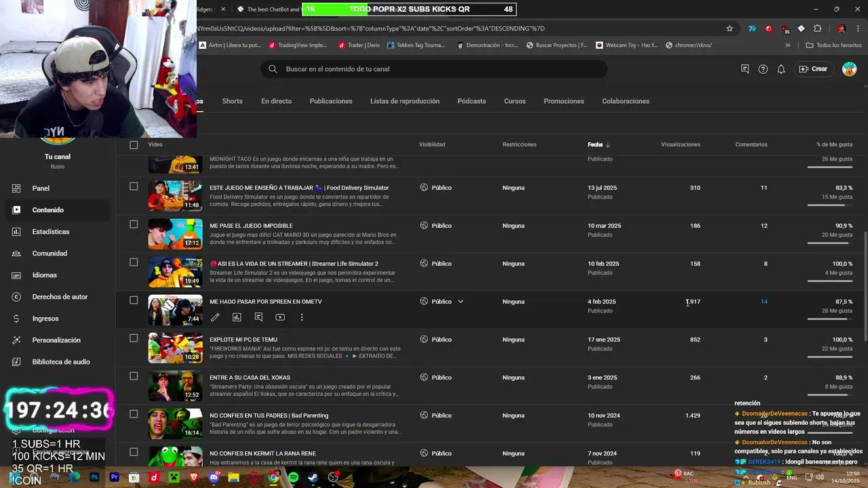Open the notifications bell in YouTube Studio

tap(781, 69)
